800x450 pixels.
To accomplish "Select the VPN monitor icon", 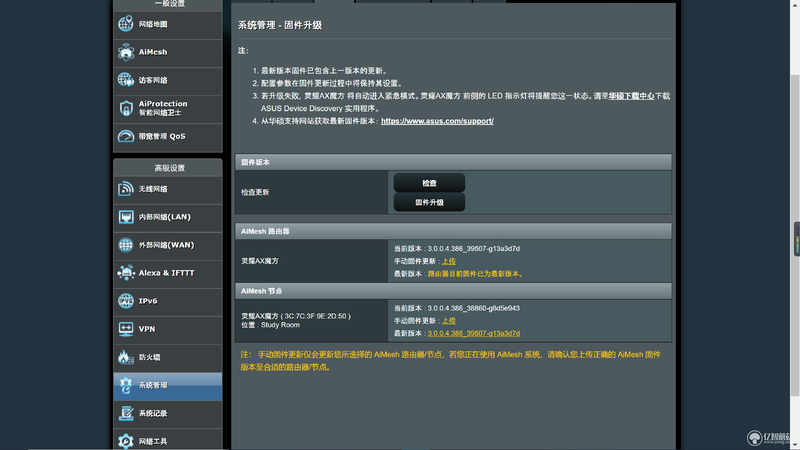I will (x=126, y=329).
